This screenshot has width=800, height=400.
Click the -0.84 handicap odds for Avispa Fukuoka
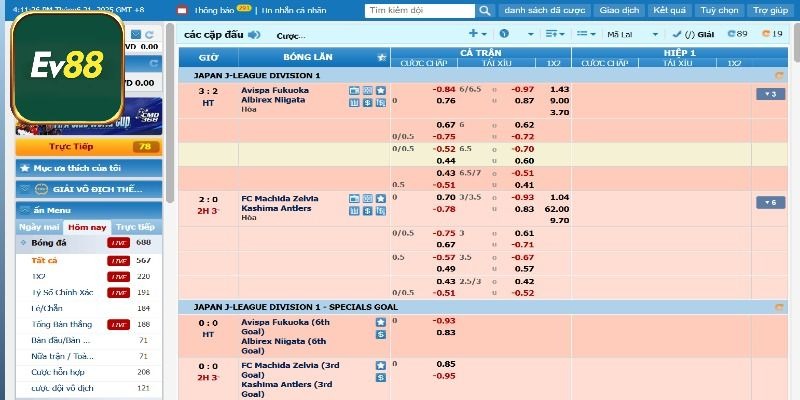tap(444, 89)
